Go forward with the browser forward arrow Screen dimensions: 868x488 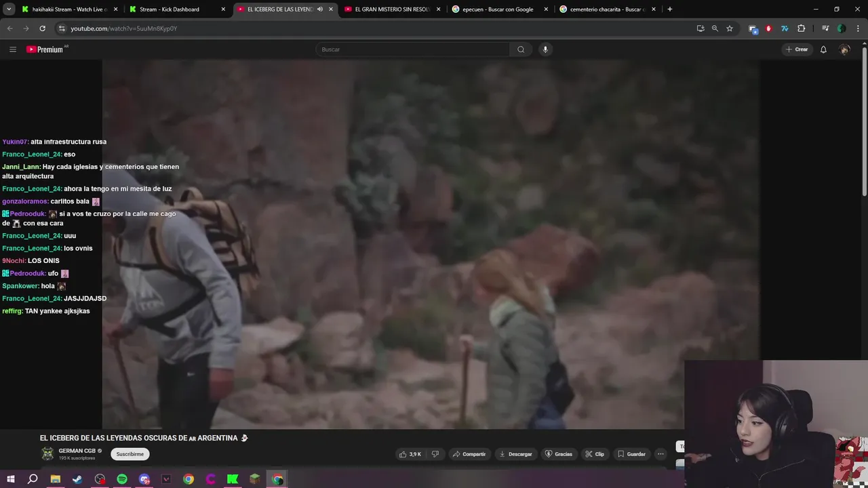(26, 28)
